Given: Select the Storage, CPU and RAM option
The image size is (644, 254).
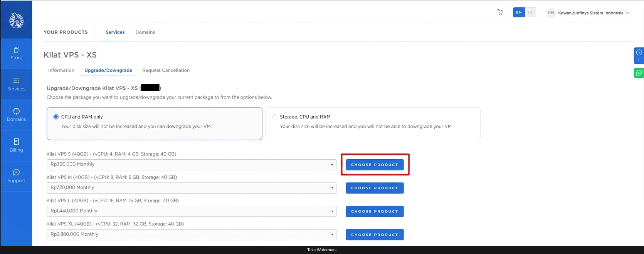Looking at the screenshot, I should coord(275,117).
